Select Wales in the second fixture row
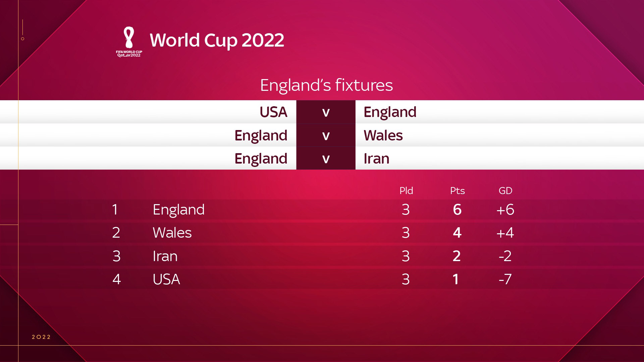 coord(383,135)
